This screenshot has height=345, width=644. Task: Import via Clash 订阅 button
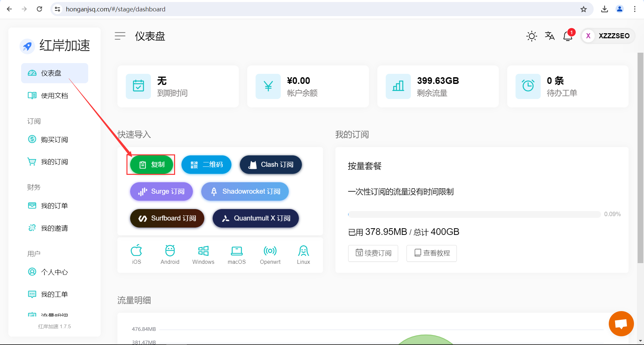point(271,164)
